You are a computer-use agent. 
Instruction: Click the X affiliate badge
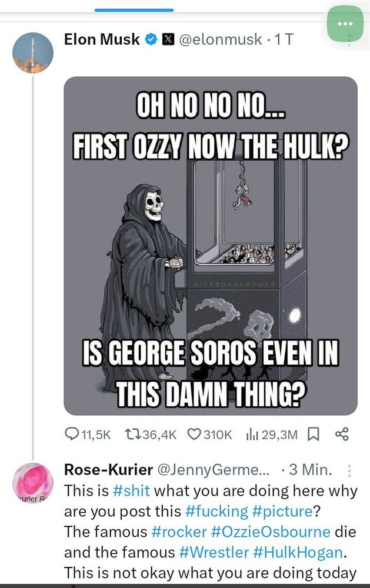click(x=166, y=40)
